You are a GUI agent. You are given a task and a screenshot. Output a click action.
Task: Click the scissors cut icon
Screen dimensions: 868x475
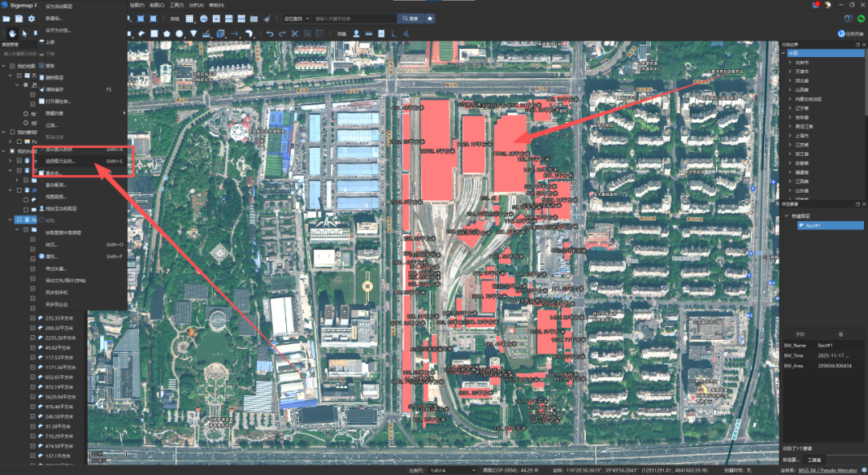point(294,34)
